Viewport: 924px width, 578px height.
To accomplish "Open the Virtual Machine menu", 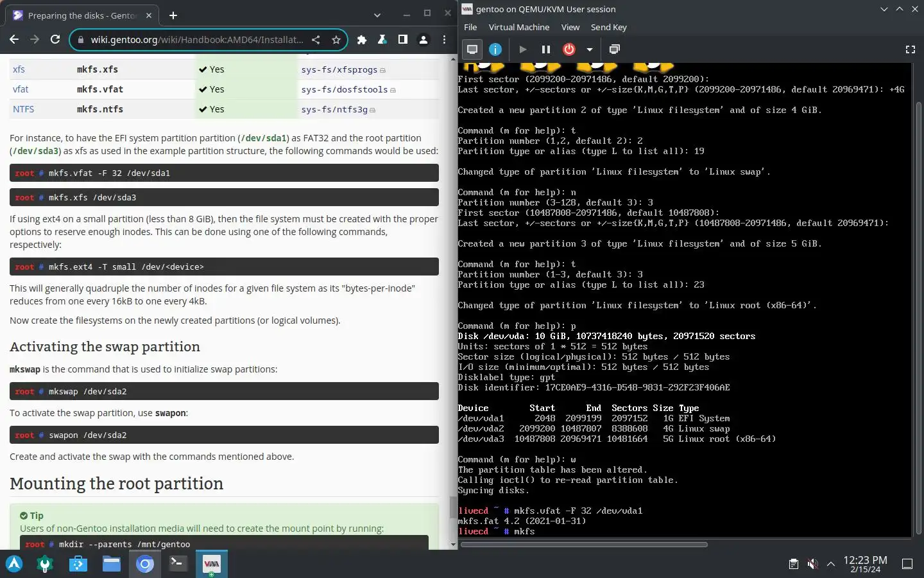I will coord(519,27).
